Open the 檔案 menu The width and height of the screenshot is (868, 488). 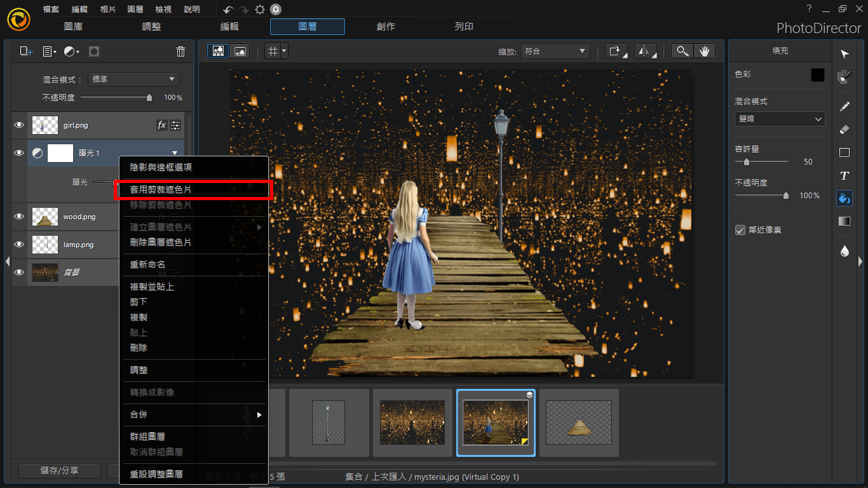pyautogui.click(x=51, y=10)
